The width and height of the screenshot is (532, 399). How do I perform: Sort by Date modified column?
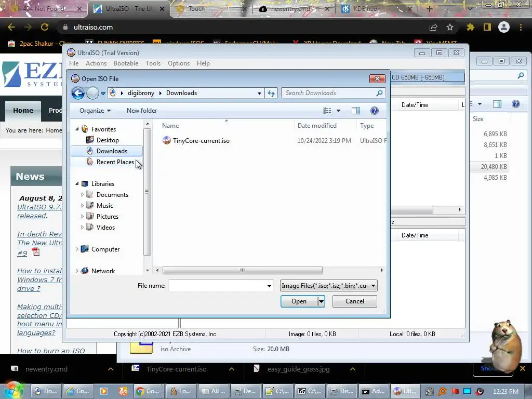pos(317,126)
